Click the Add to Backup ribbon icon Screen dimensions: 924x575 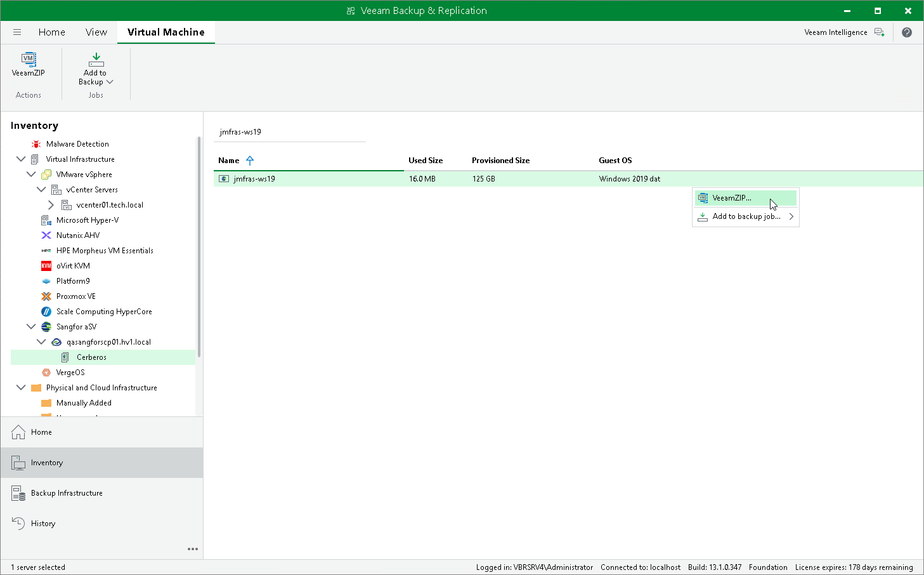coord(96,60)
